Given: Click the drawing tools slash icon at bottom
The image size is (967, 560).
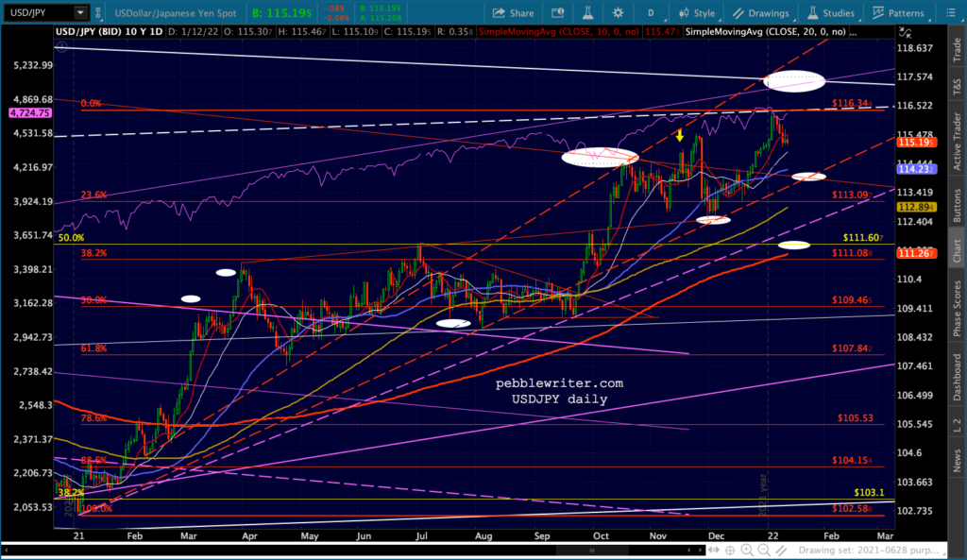Looking at the screenshot, I should pos(781,551).
